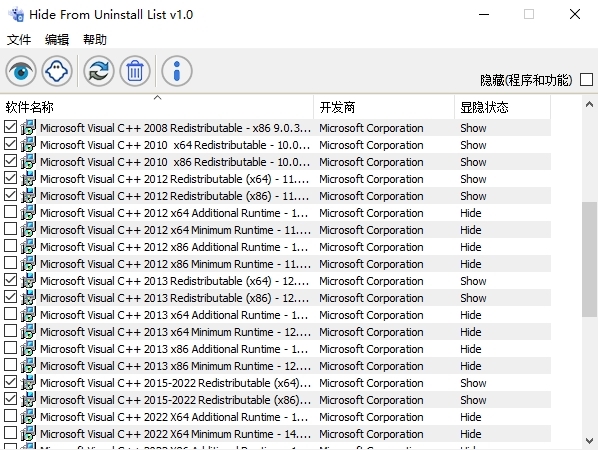Click installer icon of 2012 Redistributable (x86) row
The width and height of the screenshot is (598, 450).
point(28,195)
